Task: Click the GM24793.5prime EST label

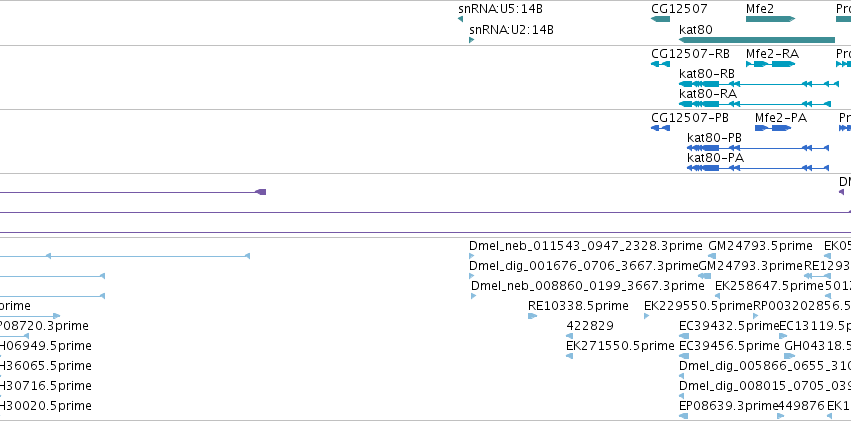Action: tap(760, 246)
